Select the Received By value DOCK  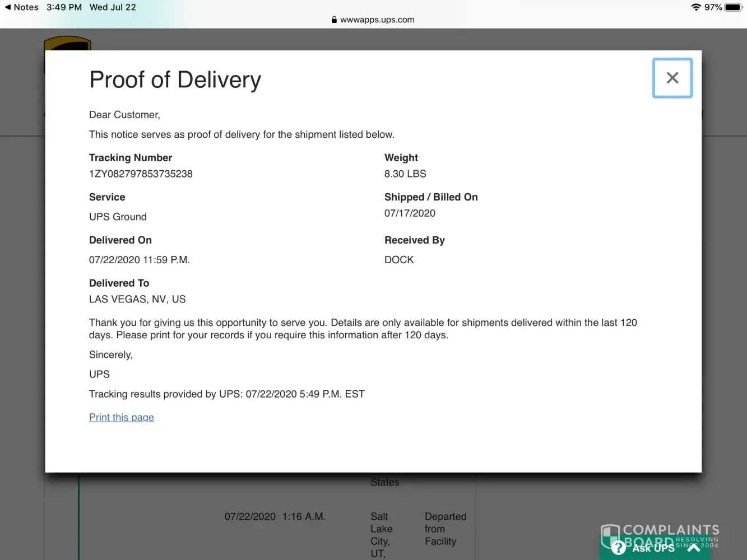pos(399,260)
